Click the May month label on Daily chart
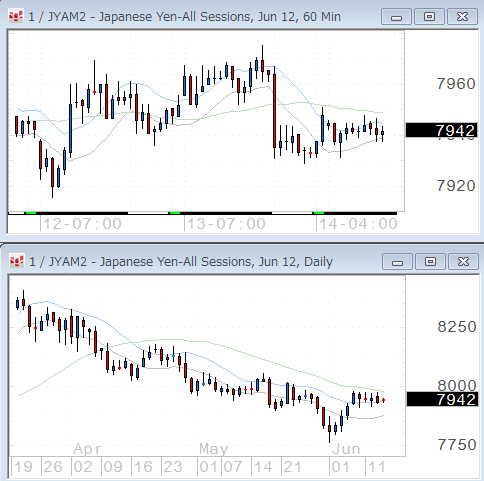484x481 pixels. 214,449
